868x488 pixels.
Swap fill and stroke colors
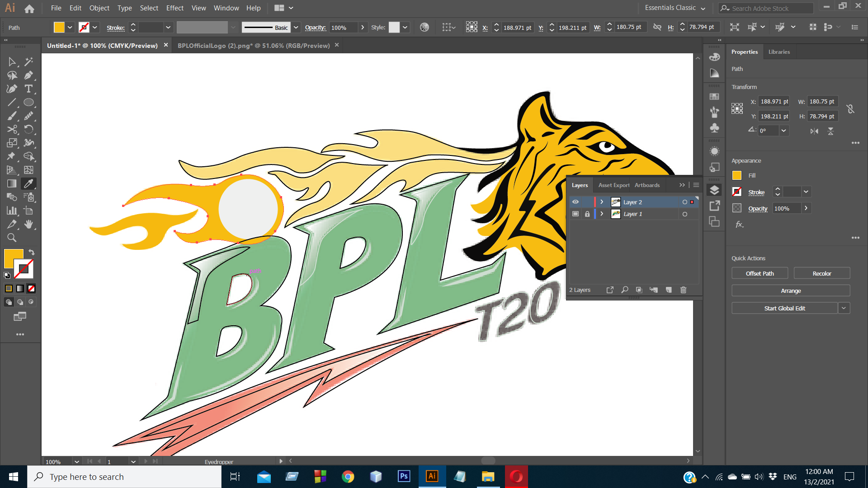[32, 253]
